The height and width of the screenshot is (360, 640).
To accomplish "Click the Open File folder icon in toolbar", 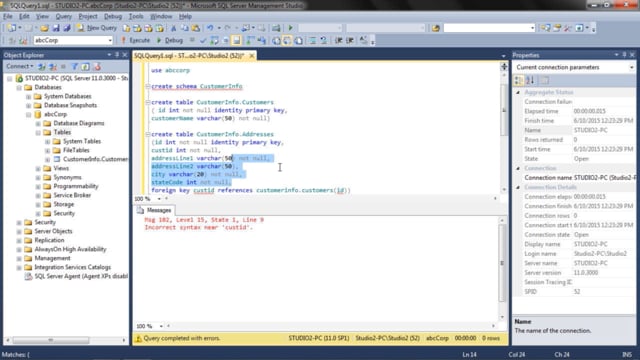I will point(44,28).
